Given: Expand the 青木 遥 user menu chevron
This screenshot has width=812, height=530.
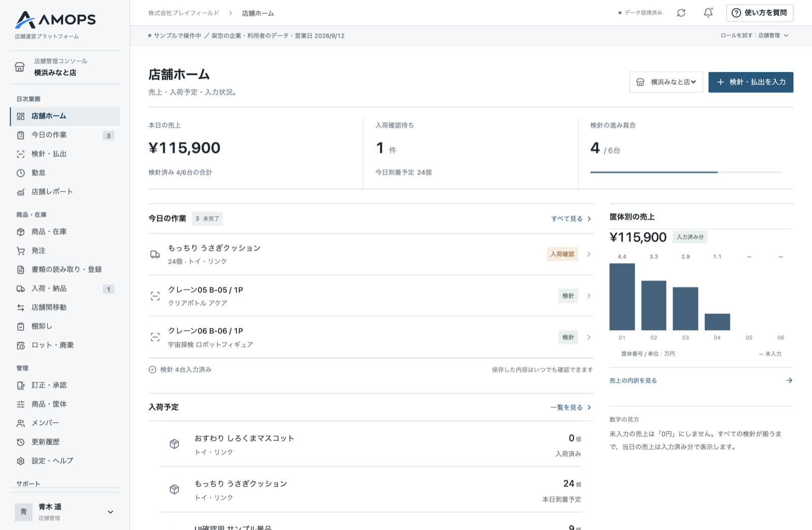Looking at the screenshot, I should point(110,512).
